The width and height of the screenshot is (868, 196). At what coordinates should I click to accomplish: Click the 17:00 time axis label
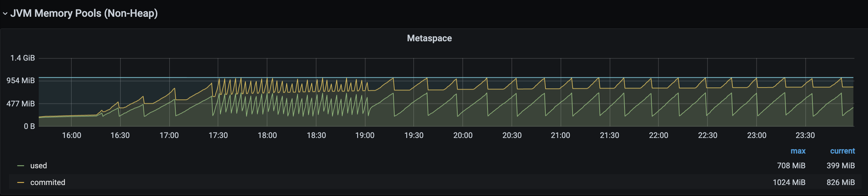click(x=169, y=135)
